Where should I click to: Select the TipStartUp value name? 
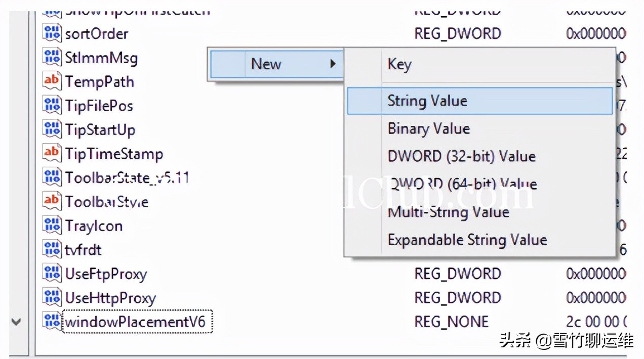point(100,129)
